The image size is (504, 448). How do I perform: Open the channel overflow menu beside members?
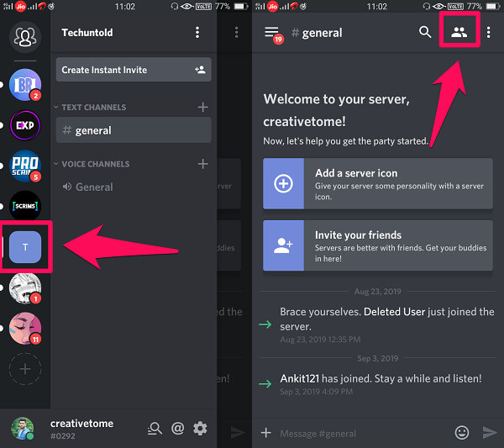pyautogui.click(x=489, y=33)
